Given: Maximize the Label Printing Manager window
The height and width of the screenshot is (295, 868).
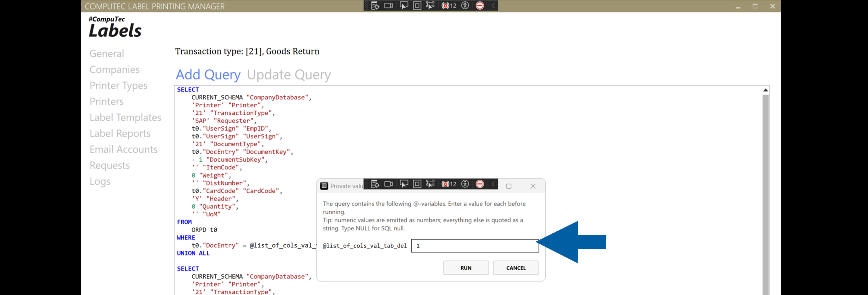Looking at the screenshot, I should [755, 6].
